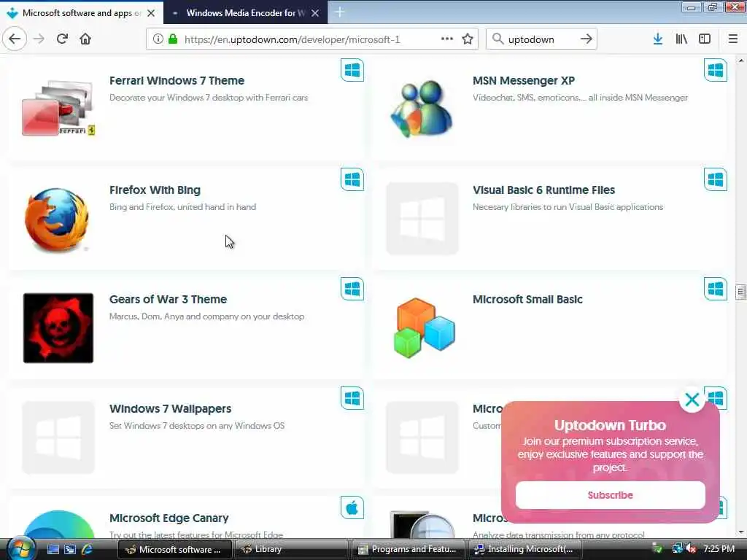The height and width of the screenshot is (560, 747).
Task: Open the Small Basic colored cubes thumbnail
Action: tap(424, 328)
